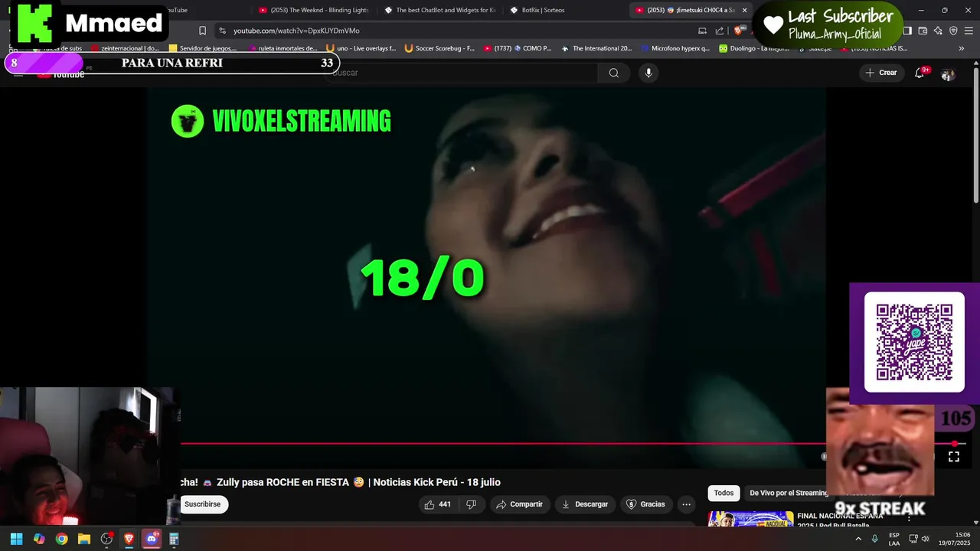The width and height of the screenshot is (980, 551).
Task: Open the YouTube account avatar menu
Action: (948, 73)
